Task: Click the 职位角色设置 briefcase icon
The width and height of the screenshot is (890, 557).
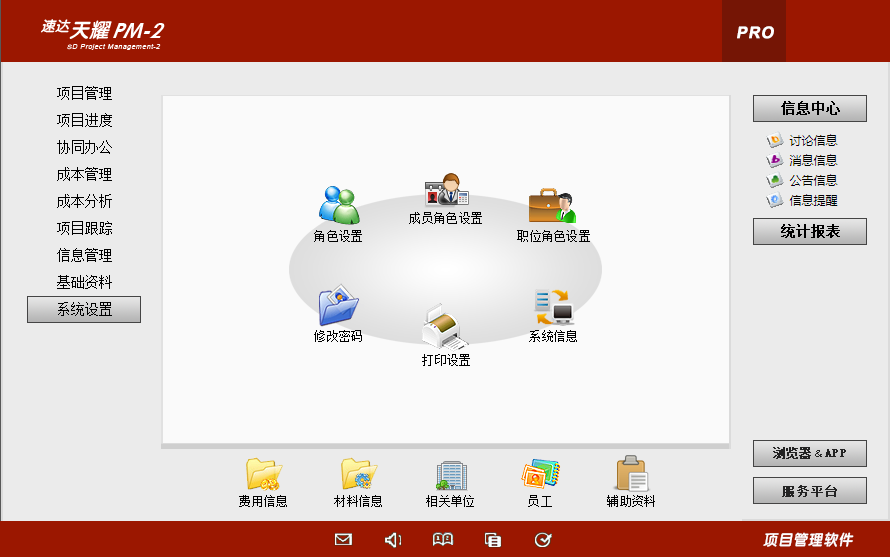Action: click(553, 206)
